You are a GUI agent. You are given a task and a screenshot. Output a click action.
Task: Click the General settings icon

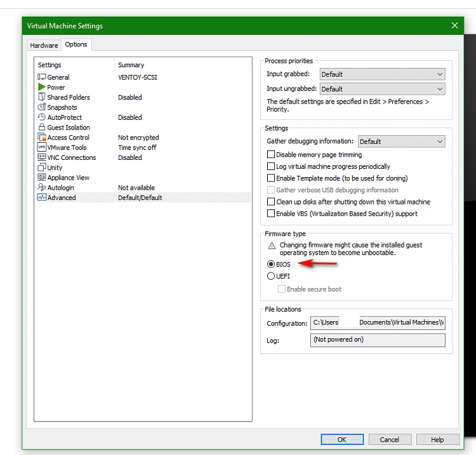tap(42, 77)
